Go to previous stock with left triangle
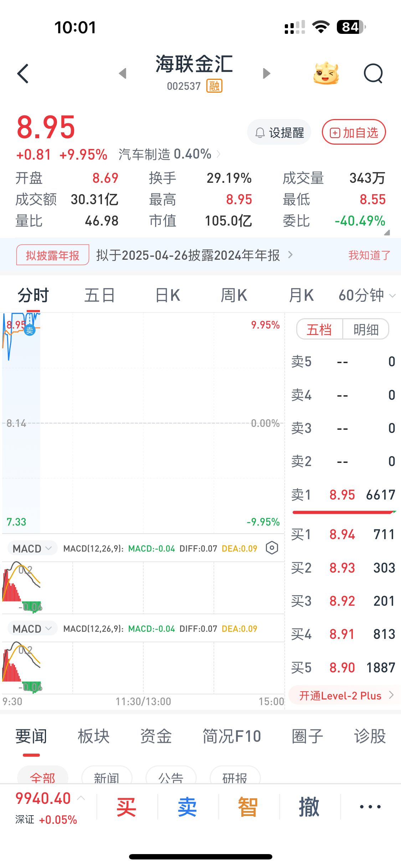This screenshot has width=401, height=868. (123, 73)
